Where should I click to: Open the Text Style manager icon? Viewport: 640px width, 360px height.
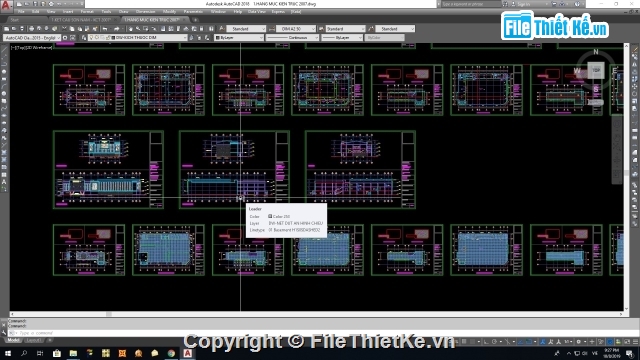tap(221, 29)
